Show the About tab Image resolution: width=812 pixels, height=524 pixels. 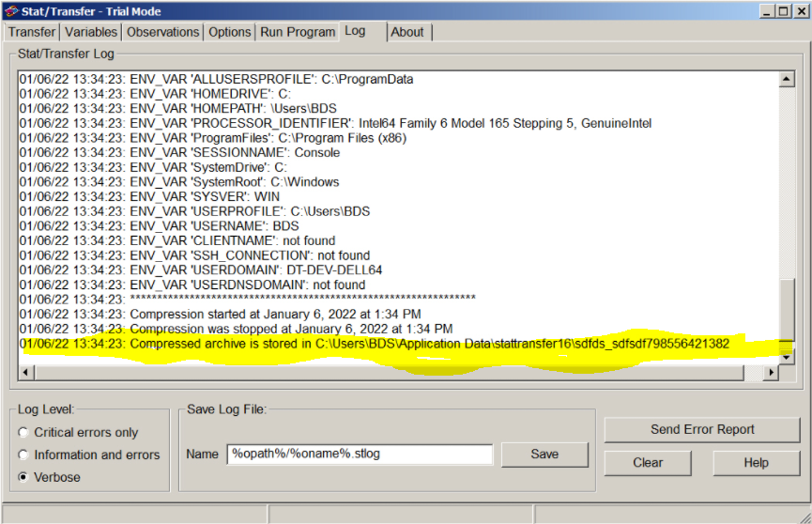(x=407, y=32)
